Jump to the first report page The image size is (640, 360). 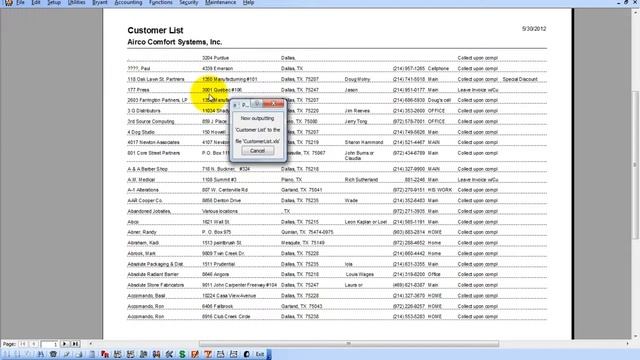point(23,344)
